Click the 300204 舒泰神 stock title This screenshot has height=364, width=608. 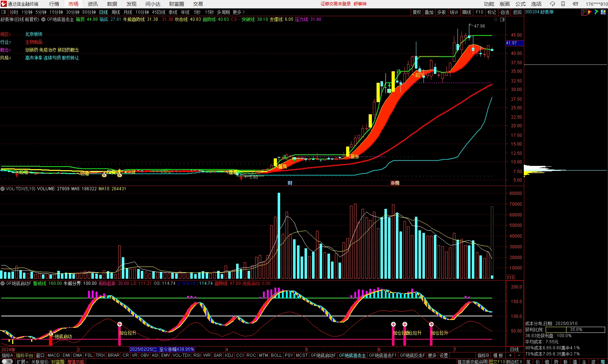tap(539, 12)
